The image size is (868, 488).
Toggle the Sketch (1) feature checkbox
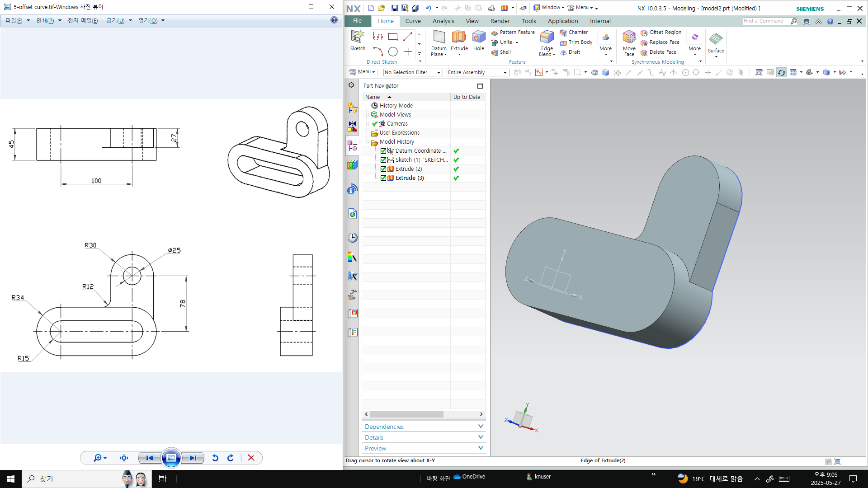coord(383,160)
